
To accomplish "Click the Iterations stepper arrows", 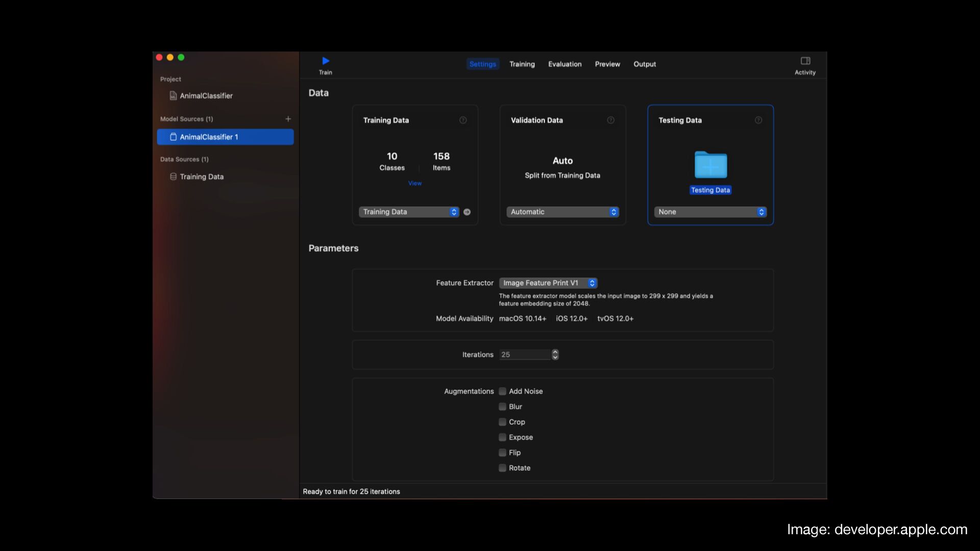I will pos(555,355).
